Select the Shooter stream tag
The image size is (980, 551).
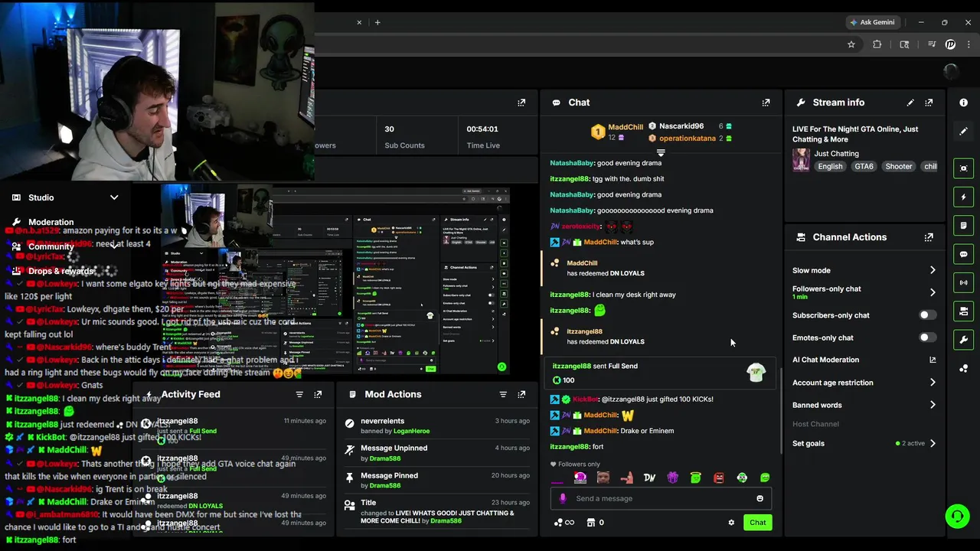[x=899, y=166]
